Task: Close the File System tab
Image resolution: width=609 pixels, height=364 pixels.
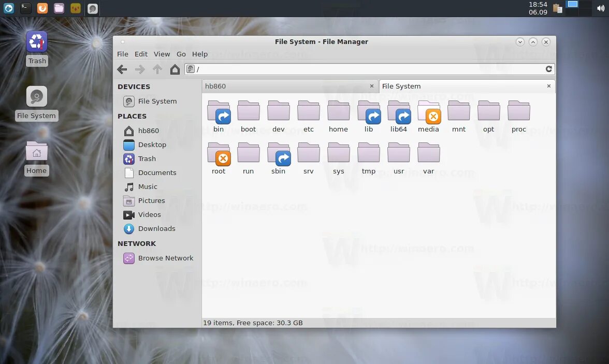Action: point(549,86)
